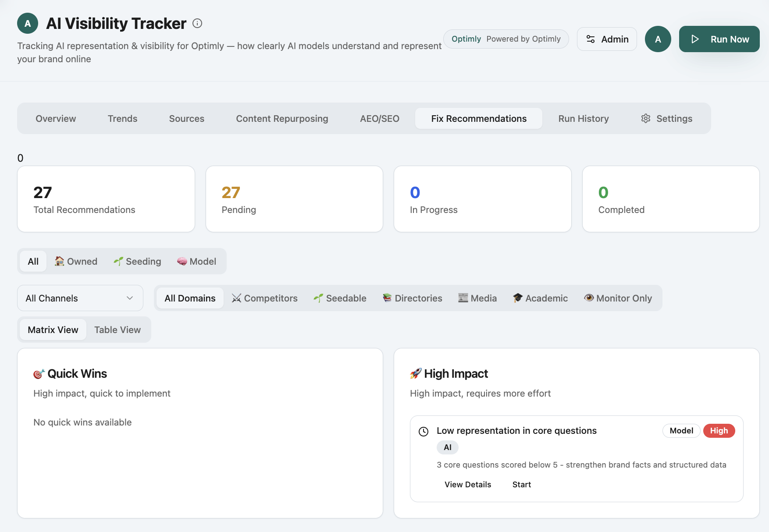Image resolution: width=769 pixels, height=532 pixels.
Task: Click the info icon beside AI Visibility Tracker
Action: [x=197, y=24]
